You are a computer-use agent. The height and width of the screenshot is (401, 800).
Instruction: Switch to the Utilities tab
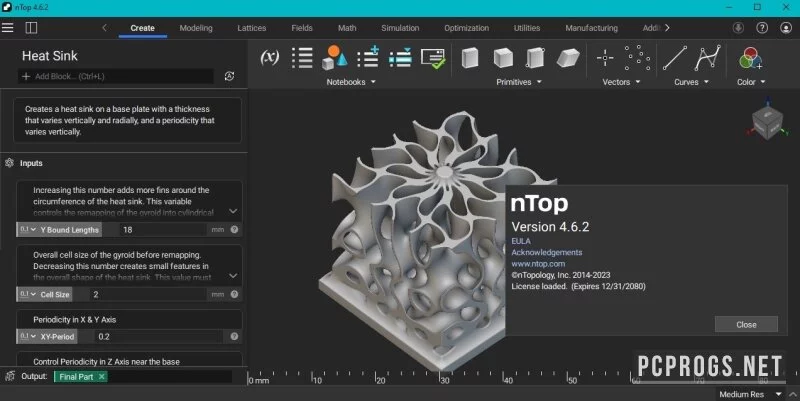coord(527,28)
